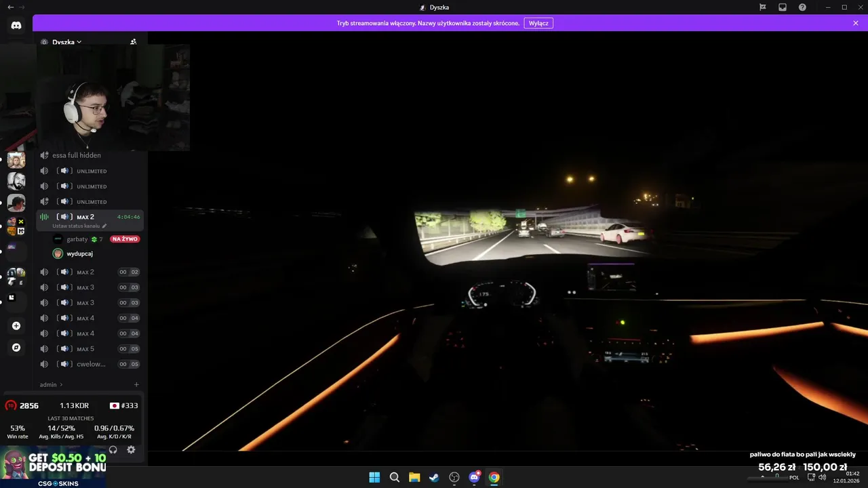Create channel plus next to admin
Screen dimensions: 868x488
pyautogui.click(x=136, y=384)
